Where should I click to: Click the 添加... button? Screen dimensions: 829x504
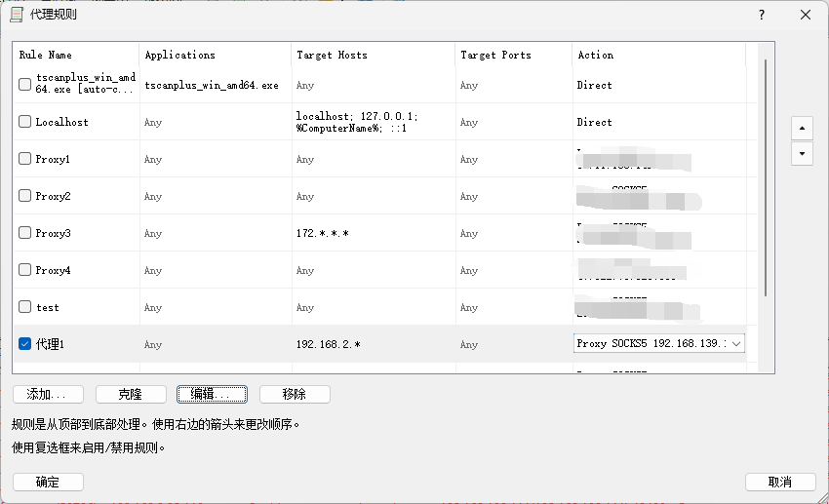tap(48, 394)
